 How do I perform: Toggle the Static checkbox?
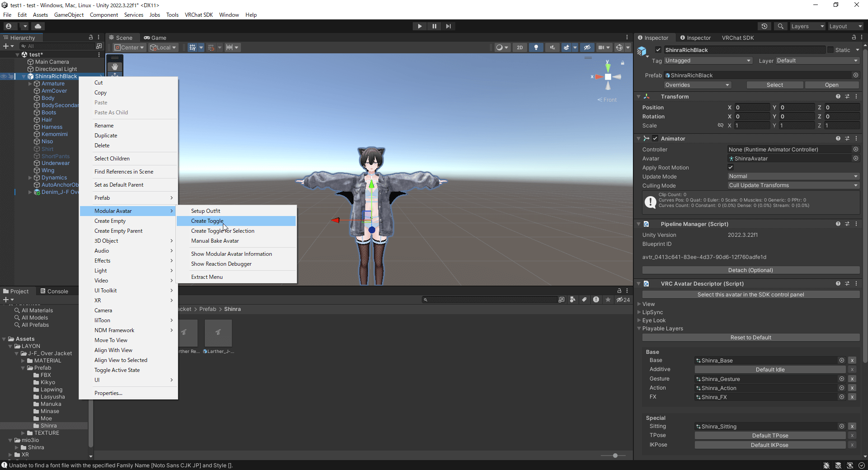point(830,50)
